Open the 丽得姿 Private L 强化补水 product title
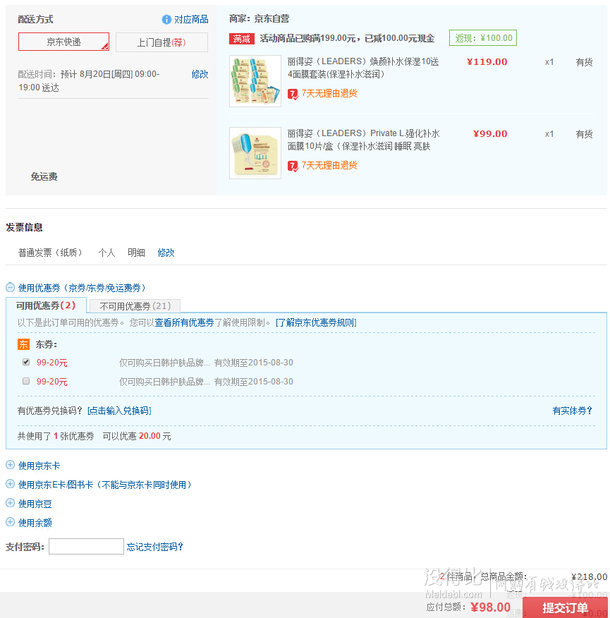Screen dimensions: 610x618 click(x=363, y=140)
